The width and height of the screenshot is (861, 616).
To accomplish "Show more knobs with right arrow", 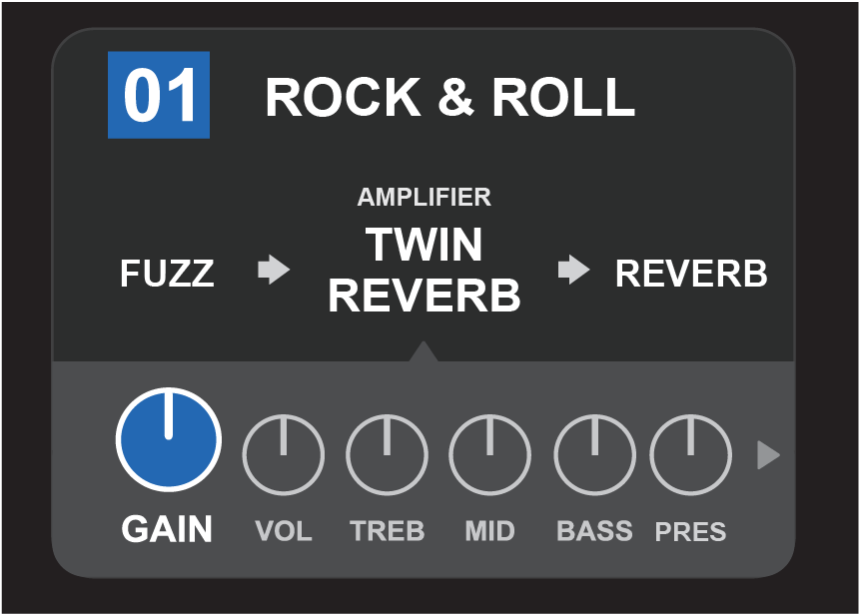I will (767, 455).
